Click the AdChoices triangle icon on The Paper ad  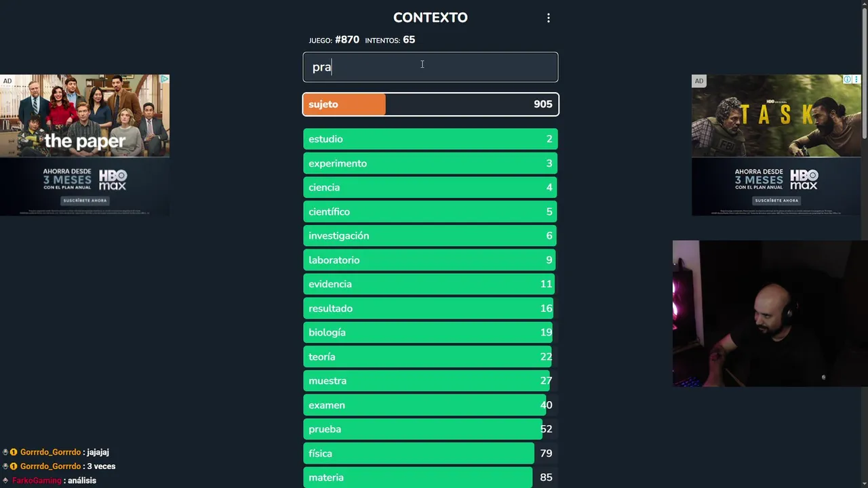click(164, 79)
